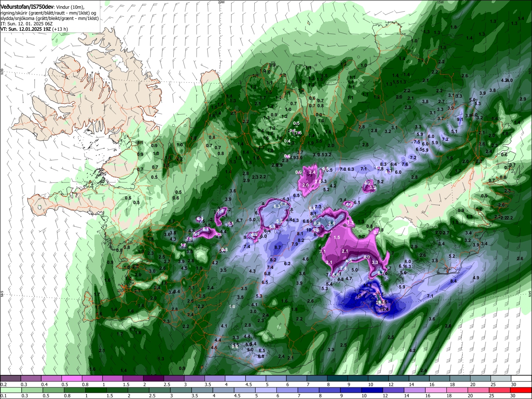This screenshot has width=532, height=399.
Task: Pick the 4 swatch in the lower legend row
Action: [224, 390]
